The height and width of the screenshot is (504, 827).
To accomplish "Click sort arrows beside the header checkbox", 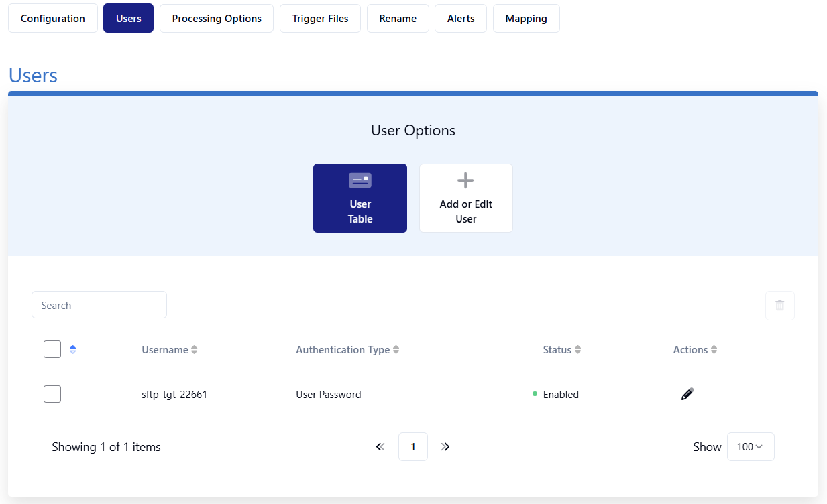I will [73, 349].
